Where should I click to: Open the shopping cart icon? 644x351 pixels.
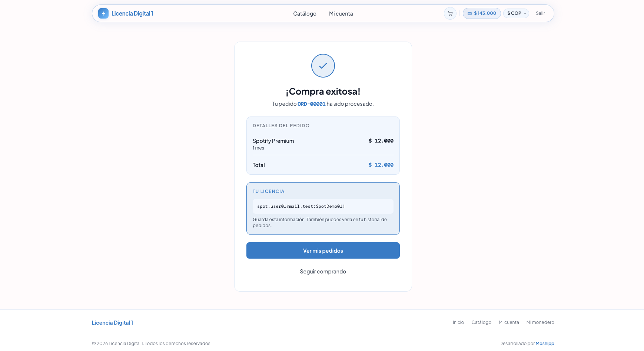[x=450, y=13]
